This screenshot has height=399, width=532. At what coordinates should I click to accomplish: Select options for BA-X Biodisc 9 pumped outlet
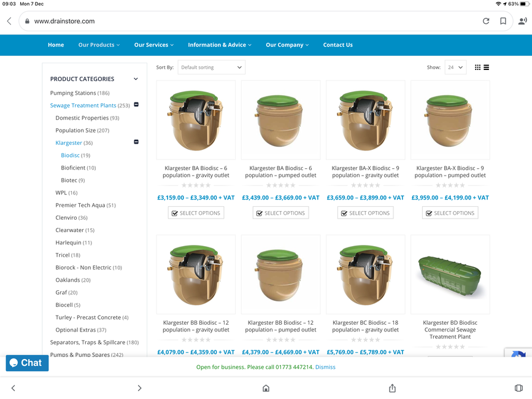(x=450, y=213)
